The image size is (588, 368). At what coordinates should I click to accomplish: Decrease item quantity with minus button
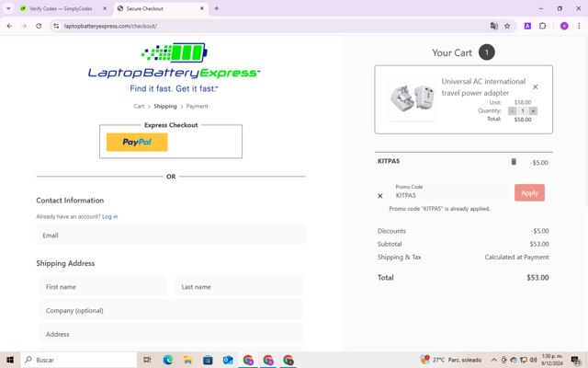tap(512, 110)
